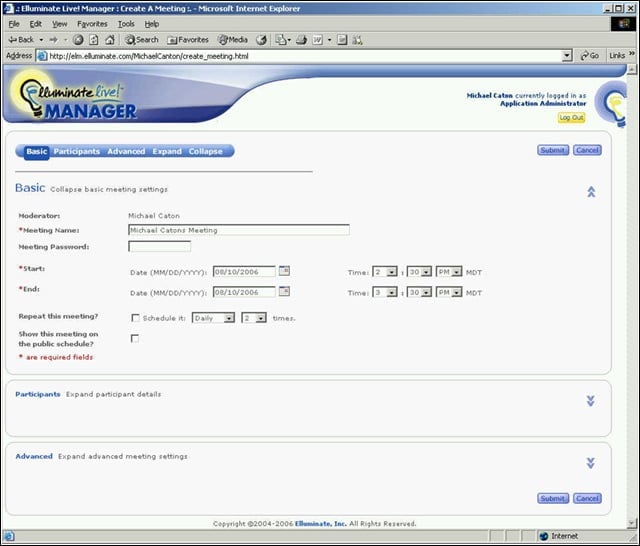Open the address bar dropdown arrow
The image size is (640, 546).
(x=567, y=55)
